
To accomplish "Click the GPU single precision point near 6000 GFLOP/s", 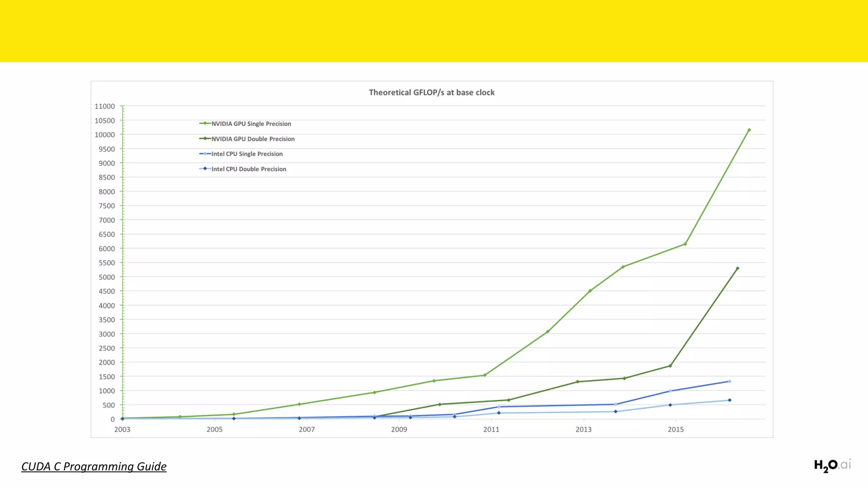I will click(685, 244).
